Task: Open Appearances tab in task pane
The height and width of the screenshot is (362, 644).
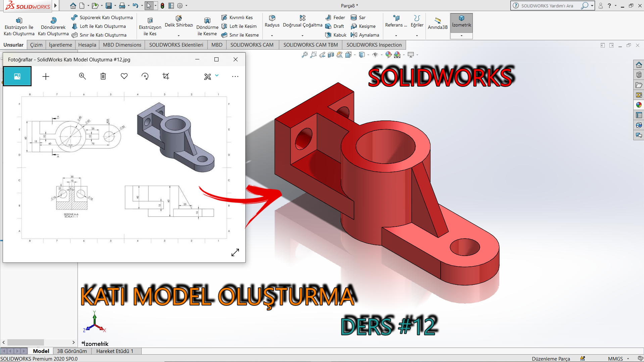Action: [639, 105]
